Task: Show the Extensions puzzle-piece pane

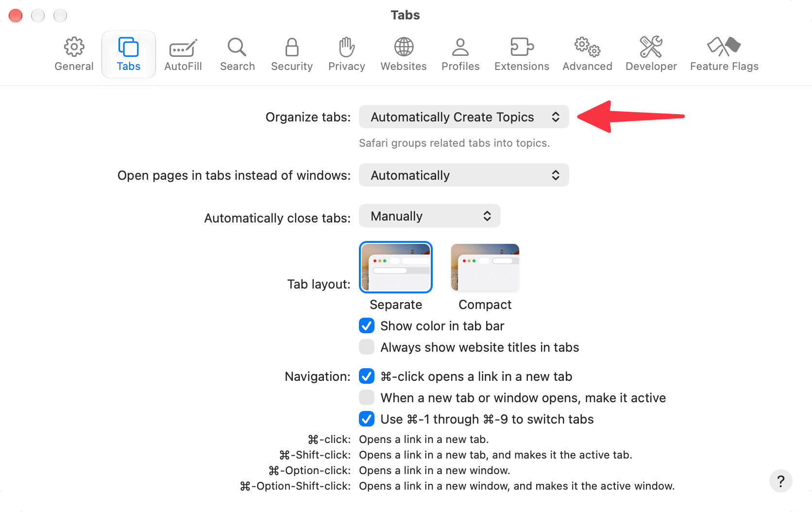Action: (x=522, y=54)
